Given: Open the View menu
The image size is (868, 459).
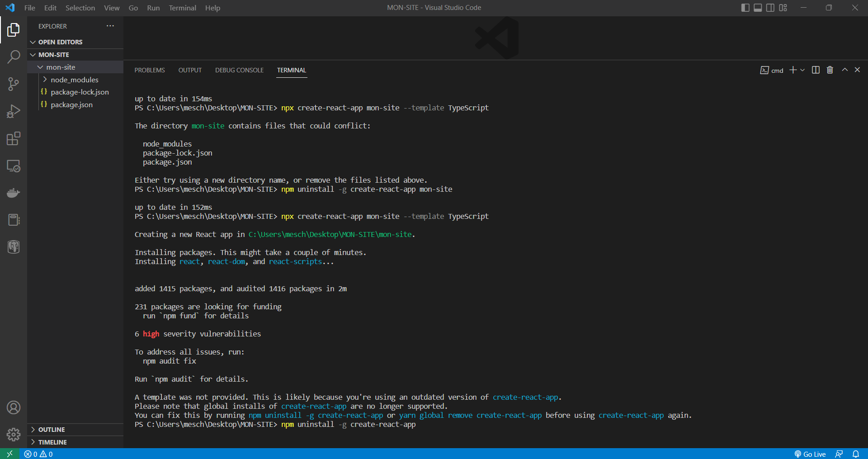Looking at the screenshot, I should (112, 8).
